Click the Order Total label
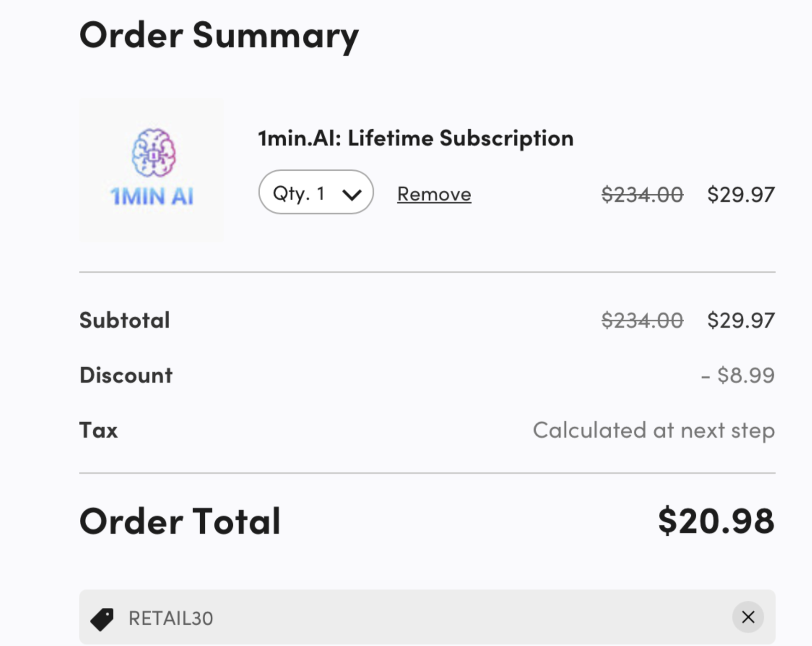This screenshot has height=646, width=812. [x=180, y=521]
